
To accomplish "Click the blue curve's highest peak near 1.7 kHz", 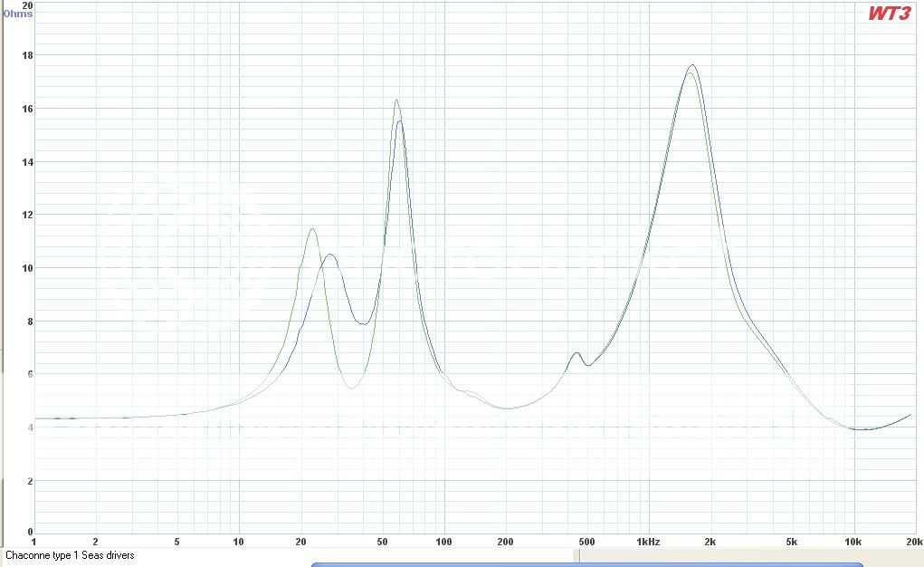I will pyautogui.click(x=693, y=65).
